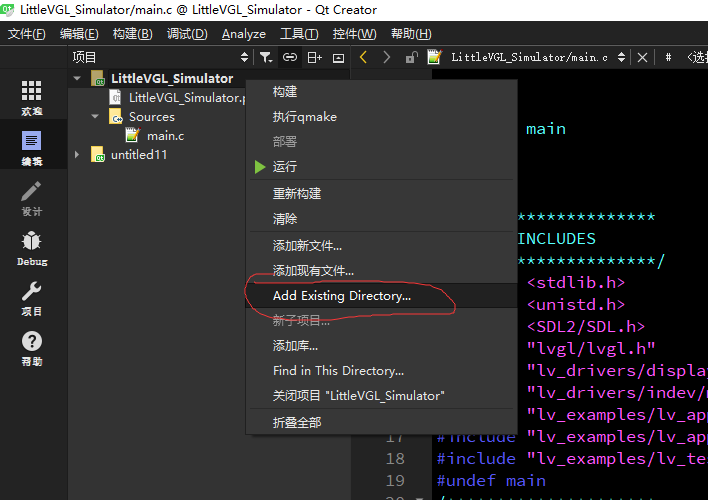Choose 添加新文件... in the context menu
The height and width of the screenshot is (500, 708).
click(382, 246)
